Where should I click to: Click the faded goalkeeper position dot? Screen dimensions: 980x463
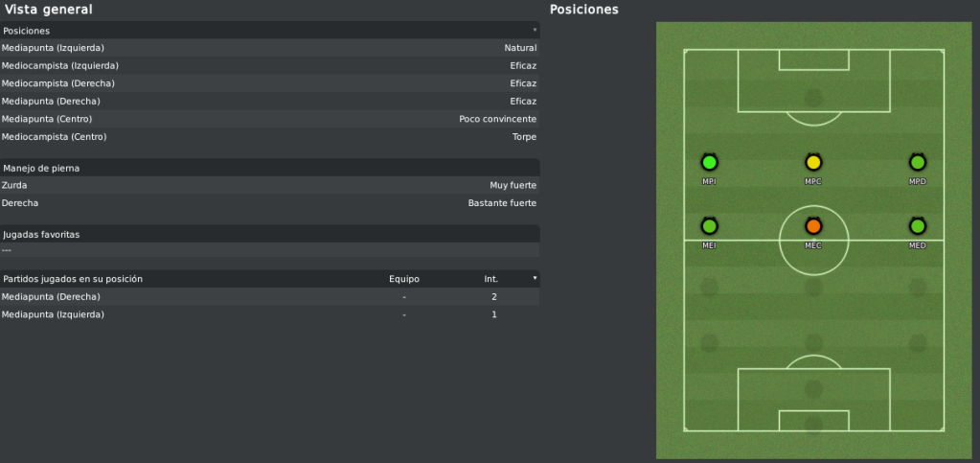click(813, 425)
